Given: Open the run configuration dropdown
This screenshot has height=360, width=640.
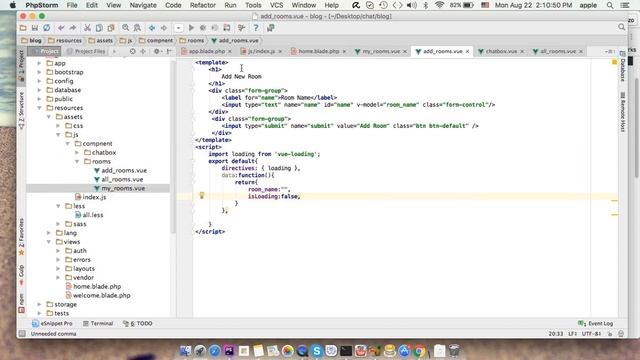Looking at the screenshot, I should tap(179, 28).
